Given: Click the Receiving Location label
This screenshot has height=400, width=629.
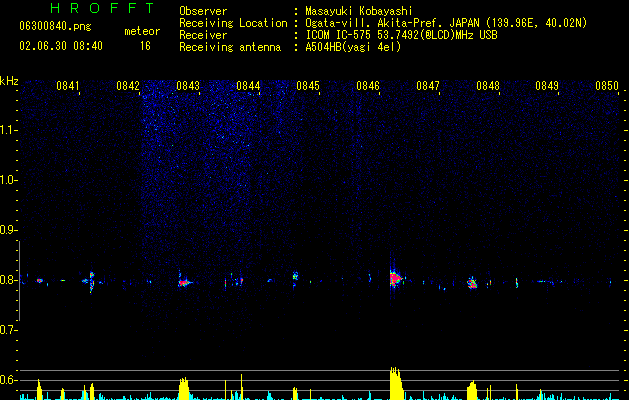Looking at the screenshot, I should click(x=233, y=23).
